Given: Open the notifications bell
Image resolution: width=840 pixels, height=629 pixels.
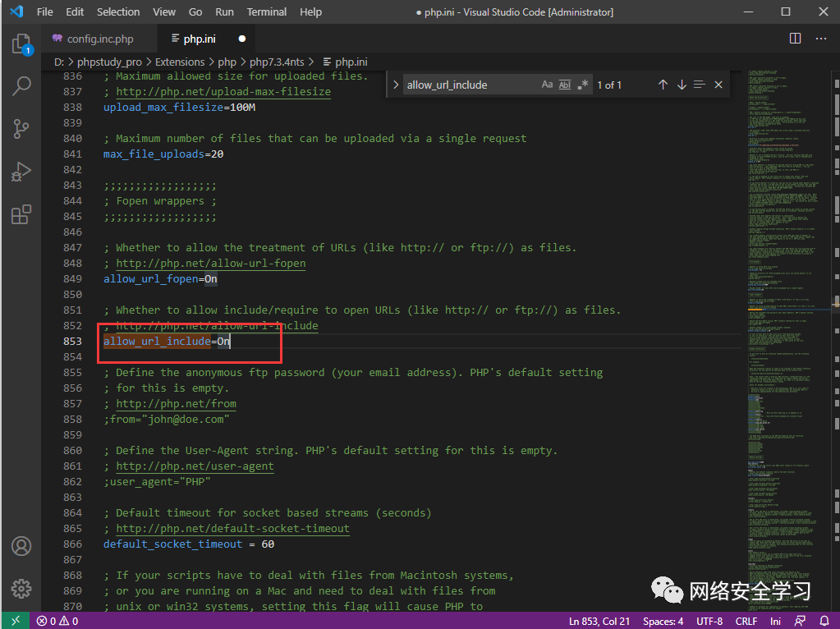Looking at the screenshot, I should [x=824, y=621].
